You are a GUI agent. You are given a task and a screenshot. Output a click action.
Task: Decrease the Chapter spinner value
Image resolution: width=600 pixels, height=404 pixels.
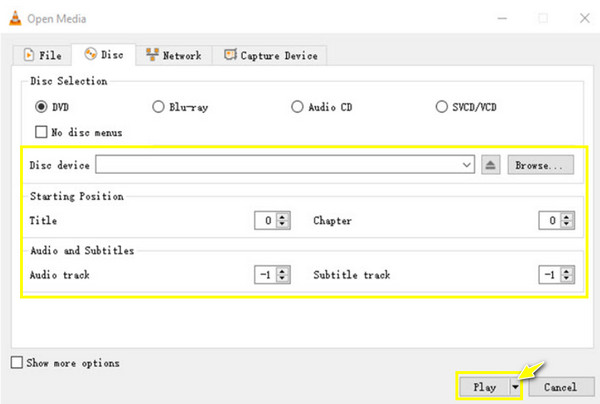coord(567,225)
